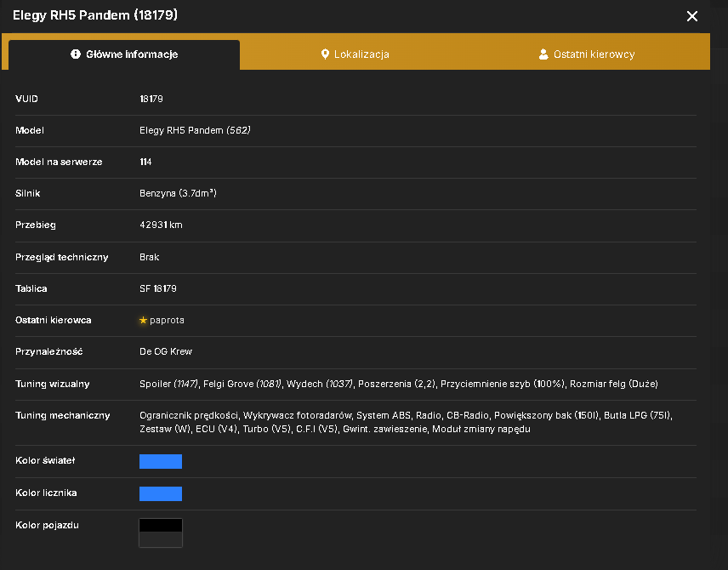
Task: Open the paprota driver profile link
Action: 167,320
